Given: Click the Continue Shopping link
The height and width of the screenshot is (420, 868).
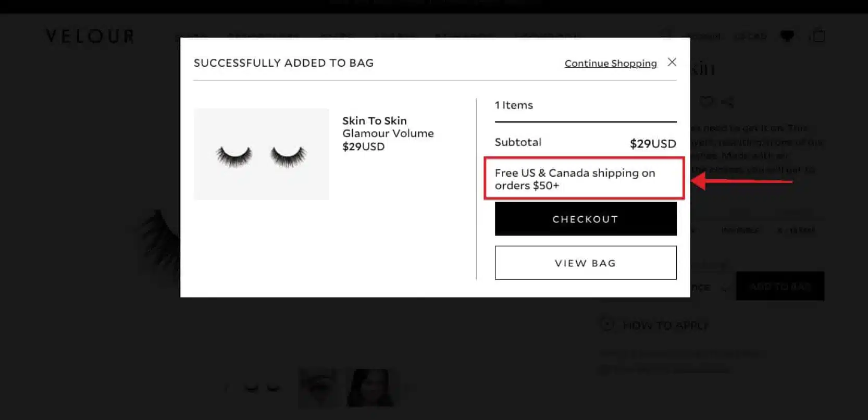Looking at the screenshot, I should [x=611, y=63].
